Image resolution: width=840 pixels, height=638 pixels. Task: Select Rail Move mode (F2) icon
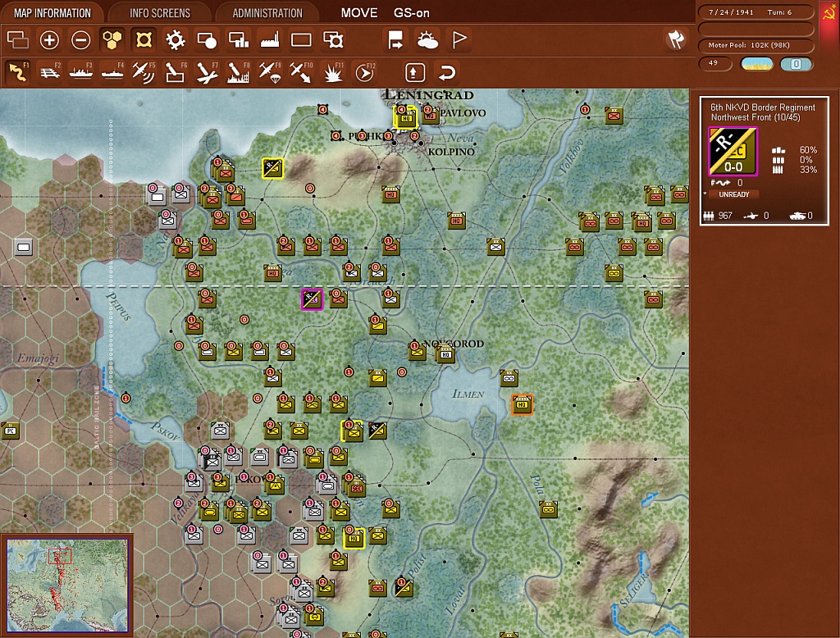50,72
